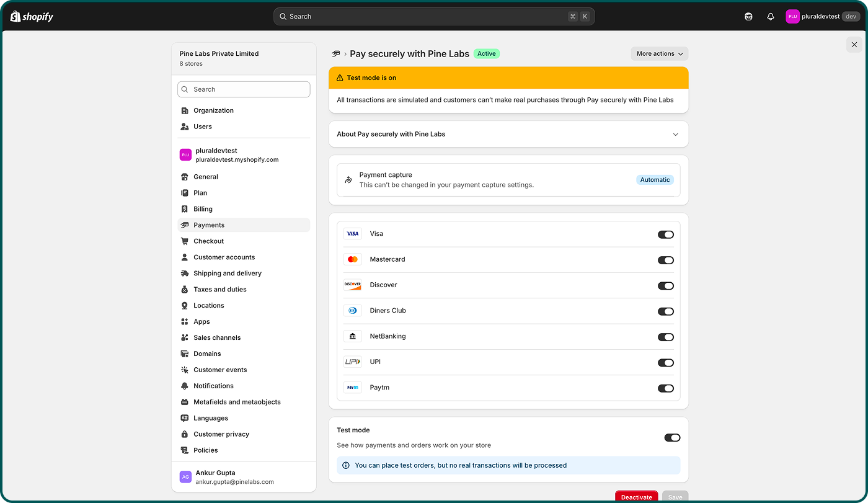Click the red Deactivate button

pyautogui.click(x=637, y=497)
